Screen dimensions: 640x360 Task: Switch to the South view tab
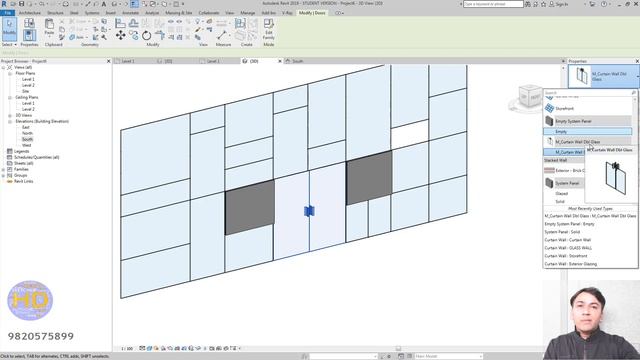tap(298, 61)
